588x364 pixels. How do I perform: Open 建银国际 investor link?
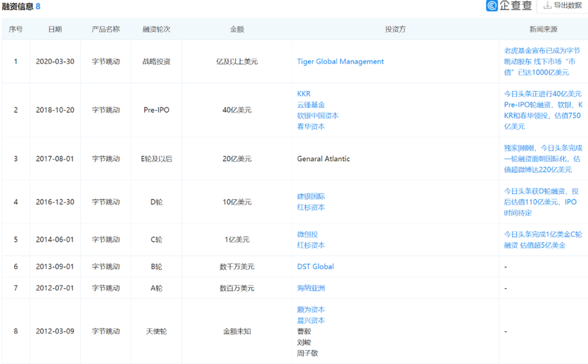click(x=310, y=196)
